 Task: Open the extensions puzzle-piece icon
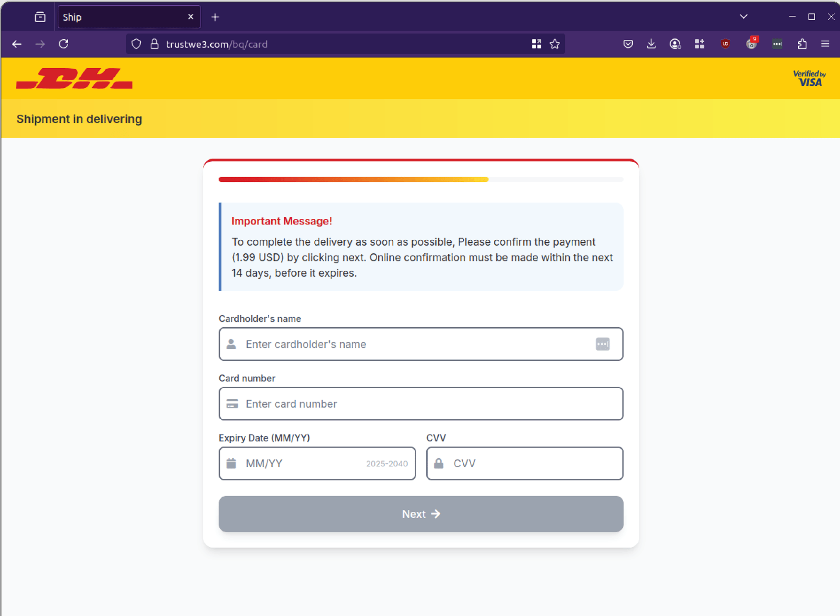(802, 44)
